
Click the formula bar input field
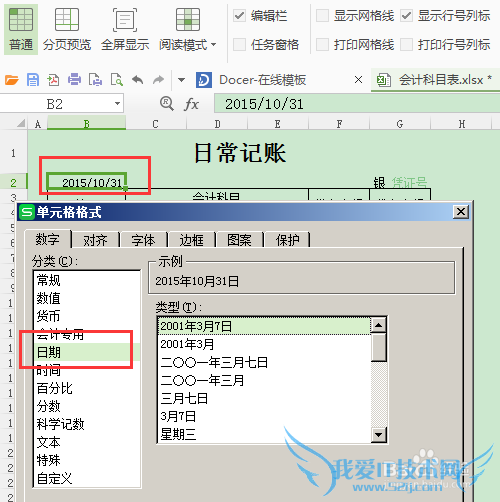357,104
